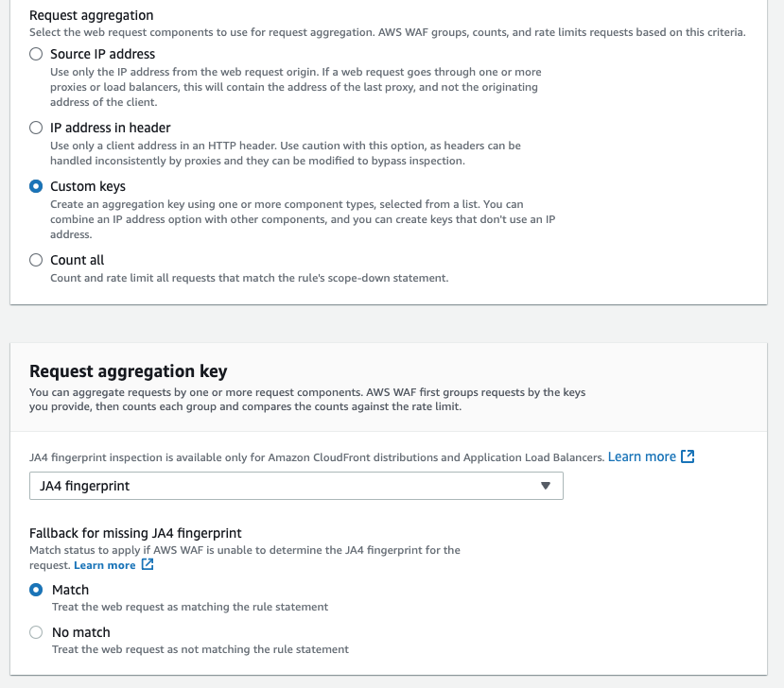Choose the IP address in header option
The width and height of the screenshot is (784, 688).
coord(36,128)
